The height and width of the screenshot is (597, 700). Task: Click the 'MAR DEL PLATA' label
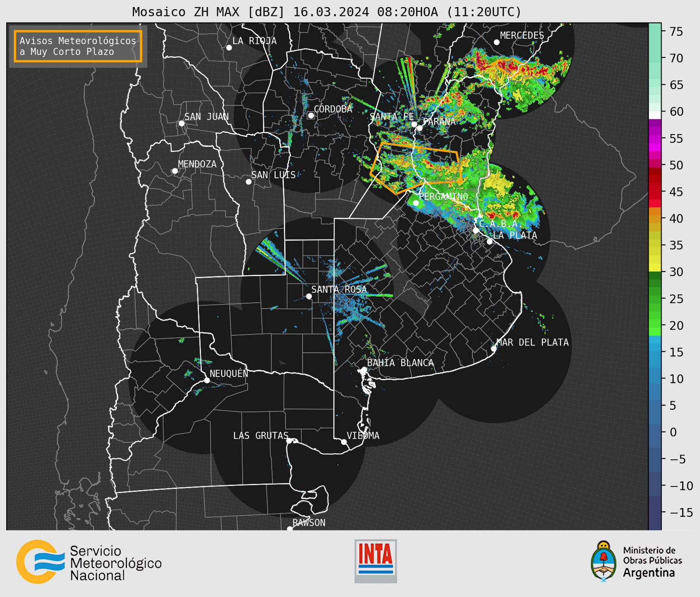tap(532, 343)
